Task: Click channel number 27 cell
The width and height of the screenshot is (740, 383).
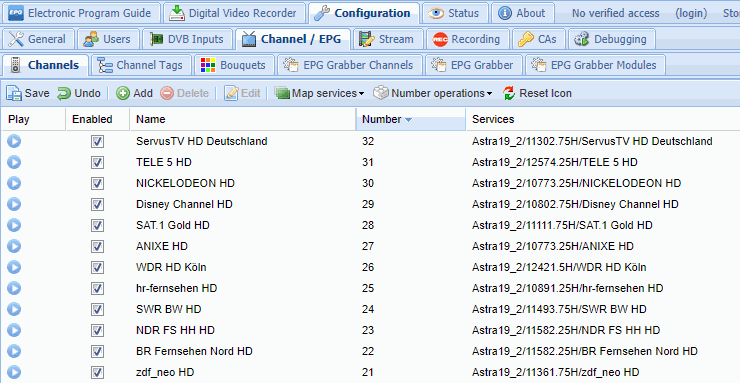Action: coord(368,246)
